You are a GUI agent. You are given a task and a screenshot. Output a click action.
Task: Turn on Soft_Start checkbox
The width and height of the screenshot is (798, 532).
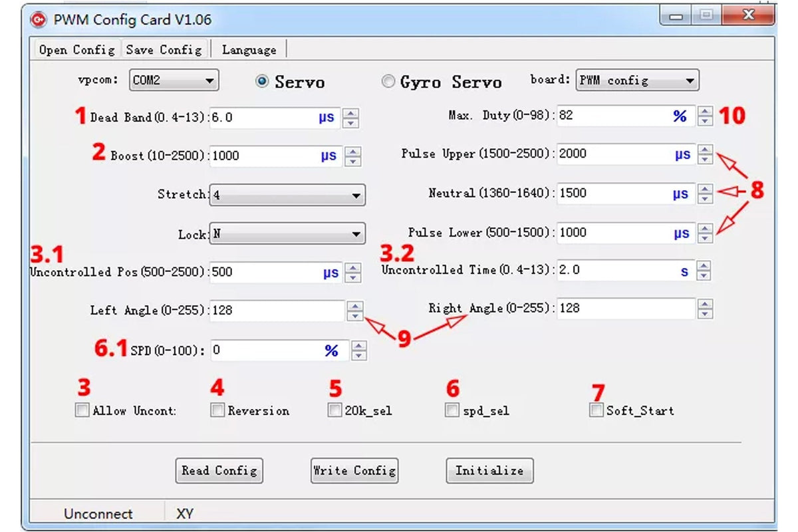point(596,410)
